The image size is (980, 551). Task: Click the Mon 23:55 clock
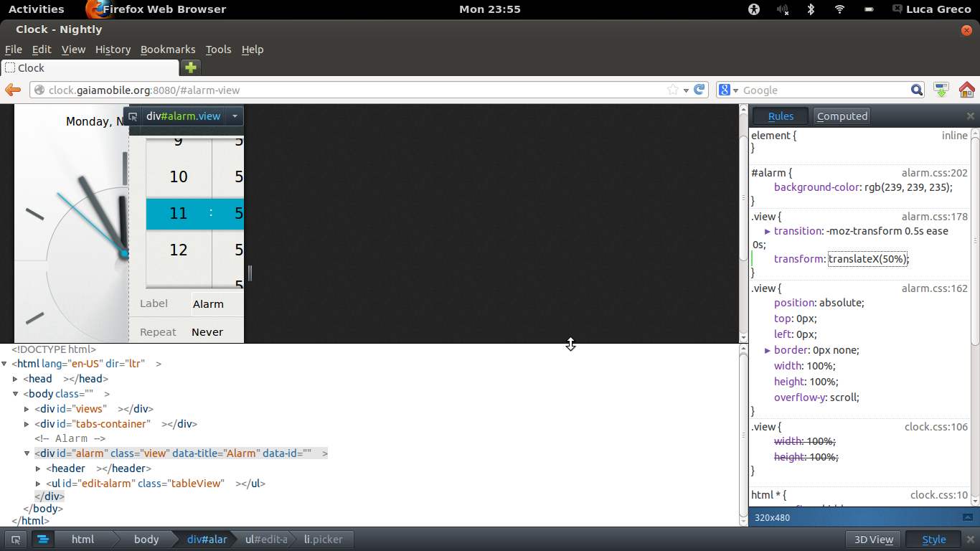[x=489, y=9]
